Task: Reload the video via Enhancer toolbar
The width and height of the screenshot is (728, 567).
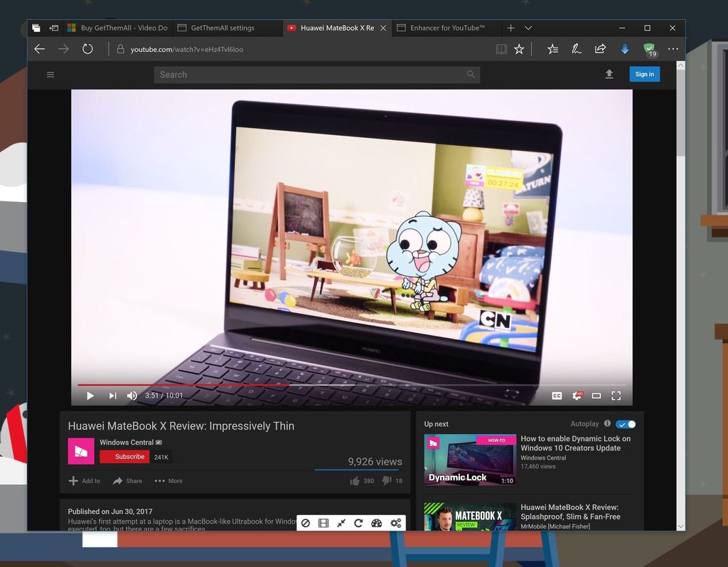Action: click(358, 523)
